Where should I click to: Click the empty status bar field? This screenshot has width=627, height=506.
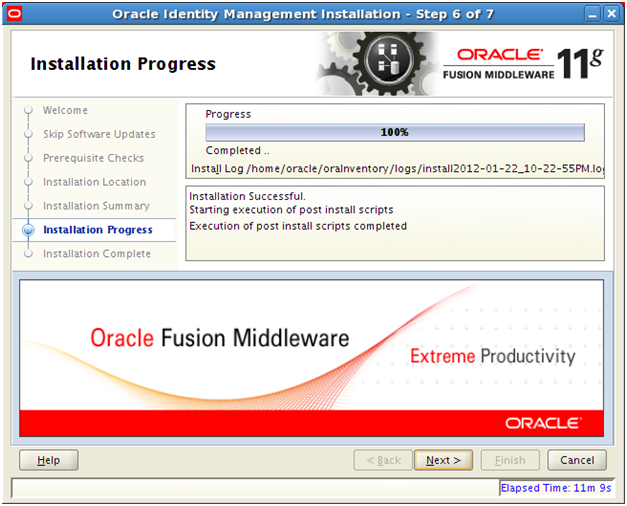(x=256, y=488)
